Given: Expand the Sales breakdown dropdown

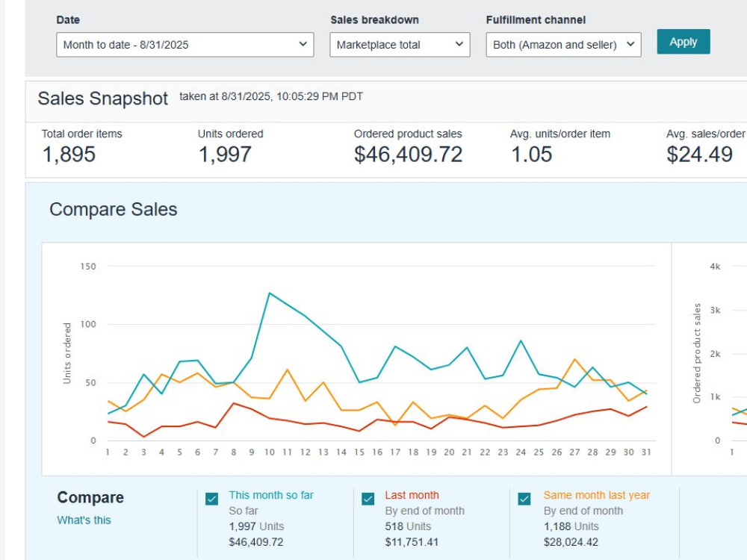Looking at the screenshot, I should [400, 45].
